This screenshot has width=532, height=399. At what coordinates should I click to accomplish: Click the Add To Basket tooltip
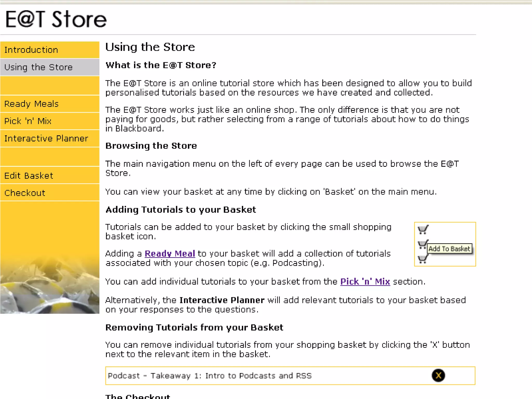[449, 249]
